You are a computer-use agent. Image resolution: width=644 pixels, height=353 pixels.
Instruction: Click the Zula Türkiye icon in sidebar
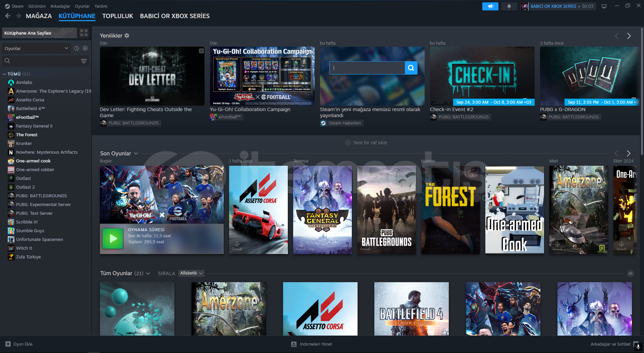[x=11, y=257]
